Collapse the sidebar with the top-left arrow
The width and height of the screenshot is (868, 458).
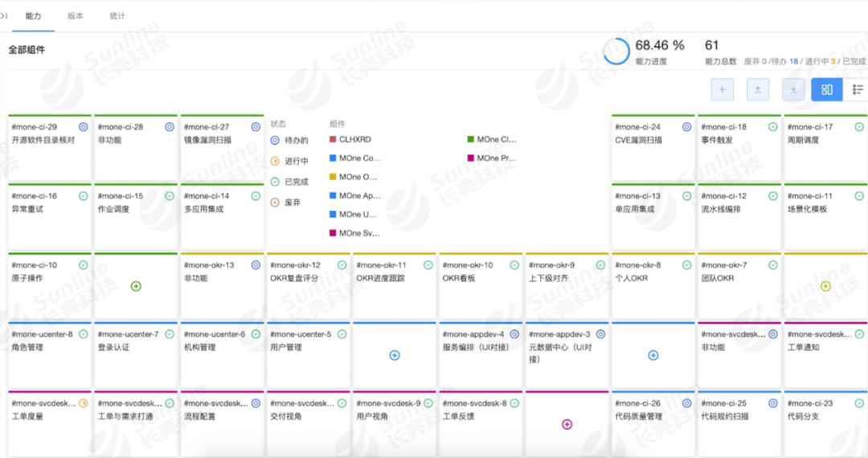coord(4,16)
